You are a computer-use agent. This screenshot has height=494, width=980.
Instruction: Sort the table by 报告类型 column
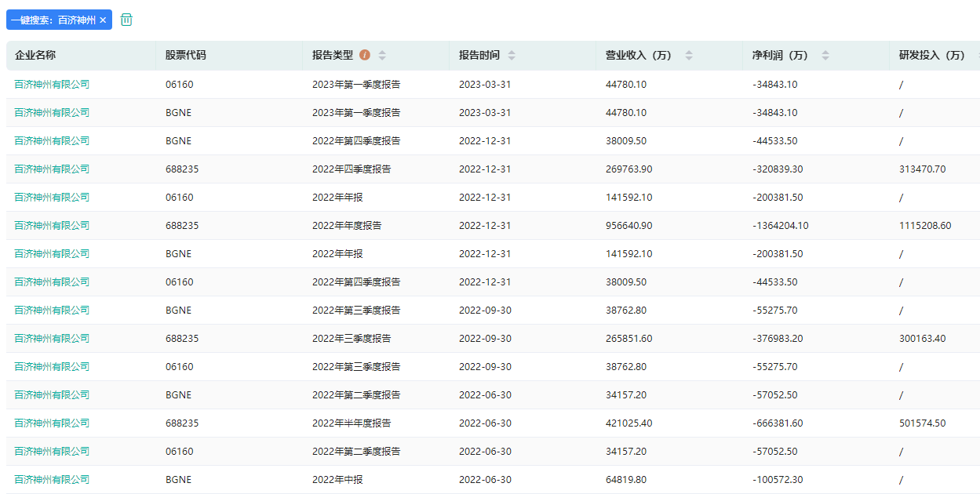tap(382, 55)
